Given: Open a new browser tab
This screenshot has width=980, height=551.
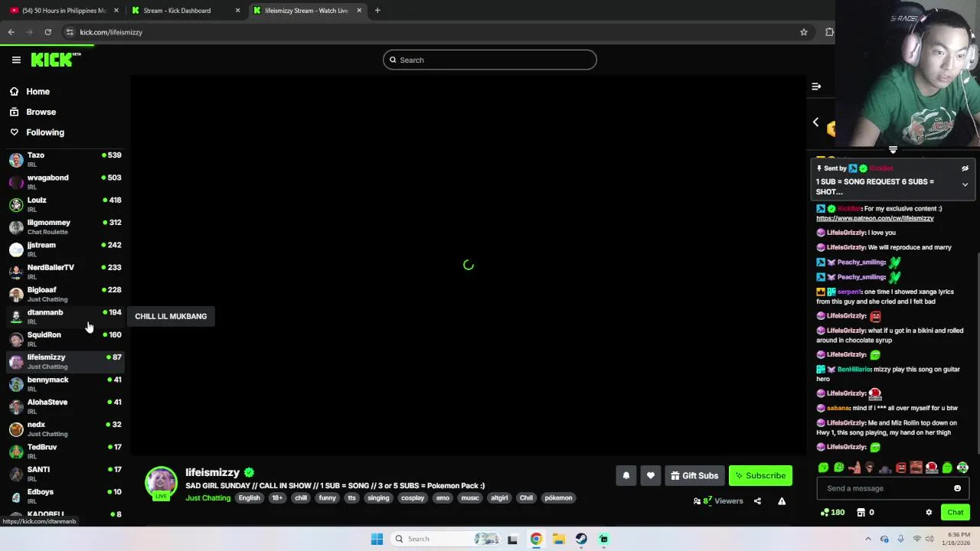Looking at the screenshot, I should (x=377, y=11).
